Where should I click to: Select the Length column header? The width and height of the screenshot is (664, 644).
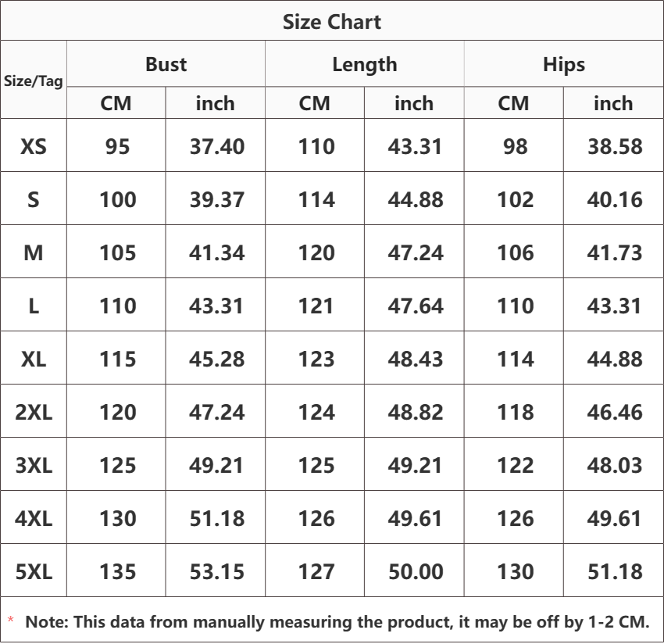point(365,65)
